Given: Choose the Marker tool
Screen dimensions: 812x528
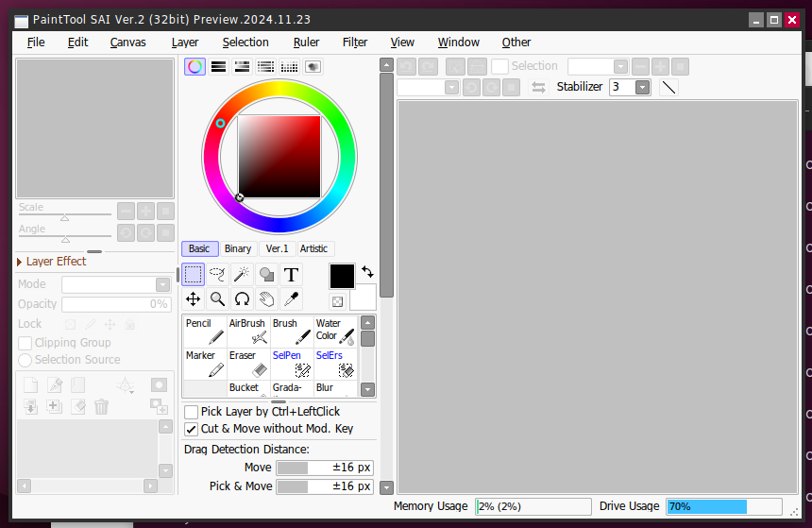Looking at the screenshot, I should click(205, 364).
